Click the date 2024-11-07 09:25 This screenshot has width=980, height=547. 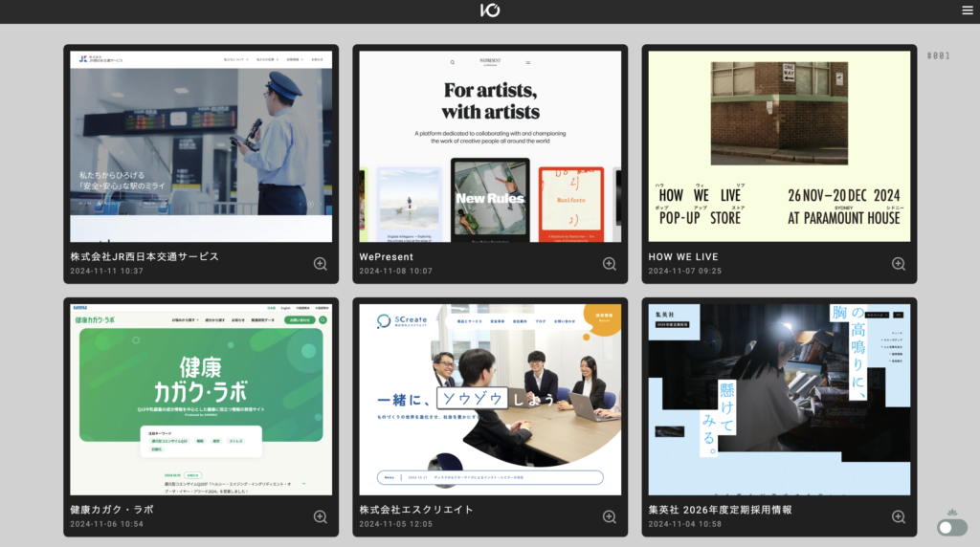685,271
